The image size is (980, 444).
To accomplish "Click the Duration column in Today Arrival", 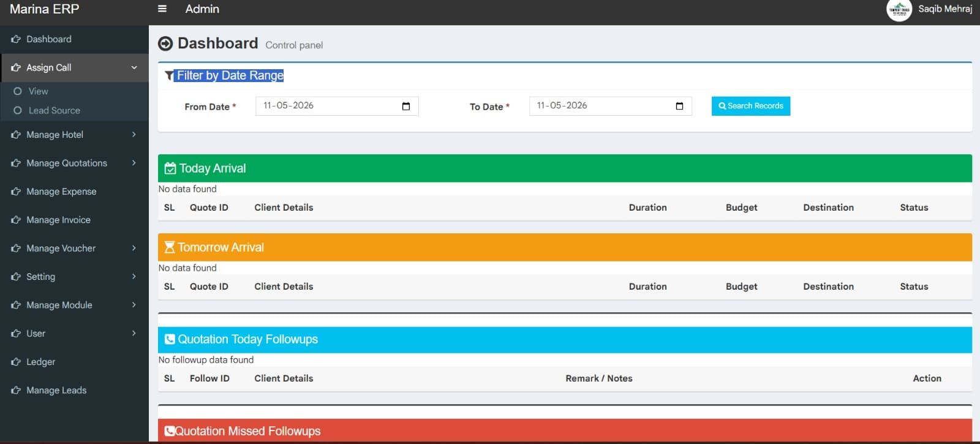I will 648,208.
